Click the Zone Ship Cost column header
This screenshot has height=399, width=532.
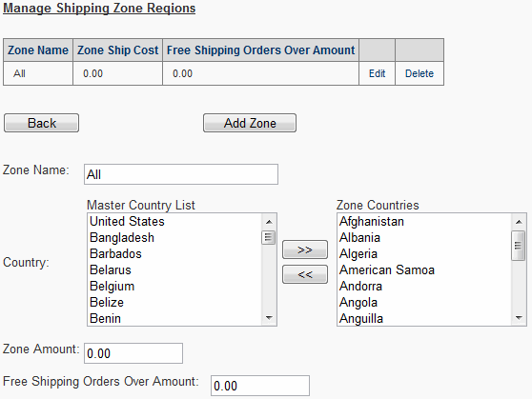coord(117,50)
